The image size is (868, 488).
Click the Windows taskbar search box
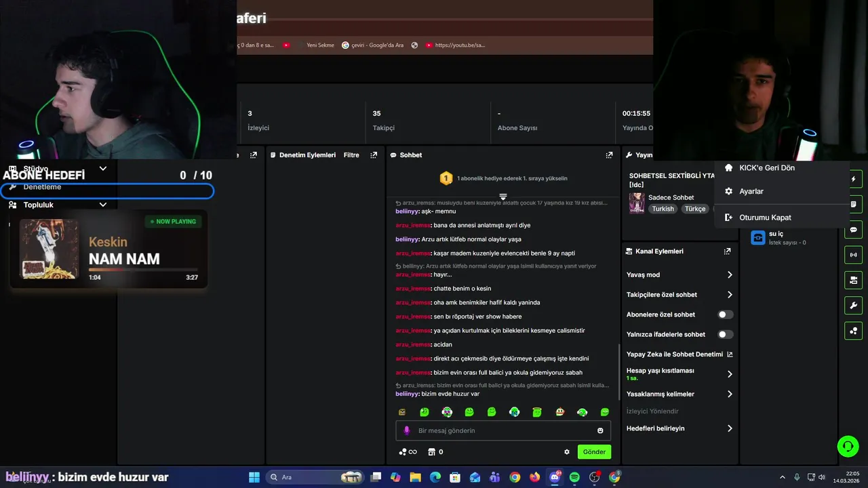[315, 477]
